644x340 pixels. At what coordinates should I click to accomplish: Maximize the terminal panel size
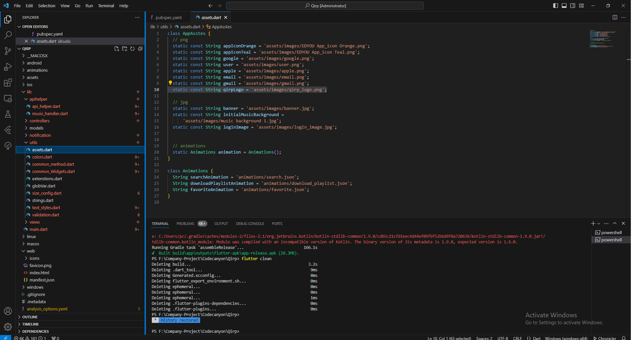[x=615, y=223]
